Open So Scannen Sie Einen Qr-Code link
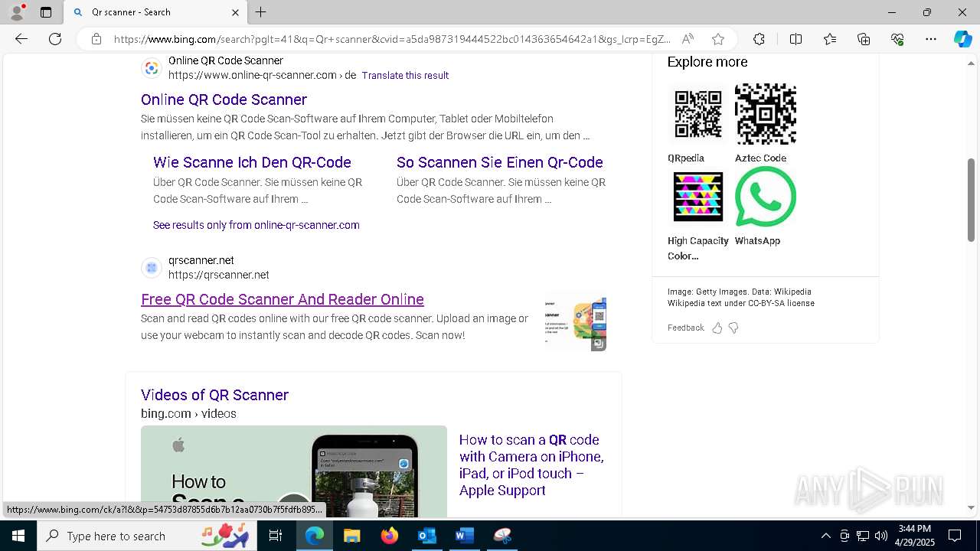980x551 pixels. (x=500, y=162)
